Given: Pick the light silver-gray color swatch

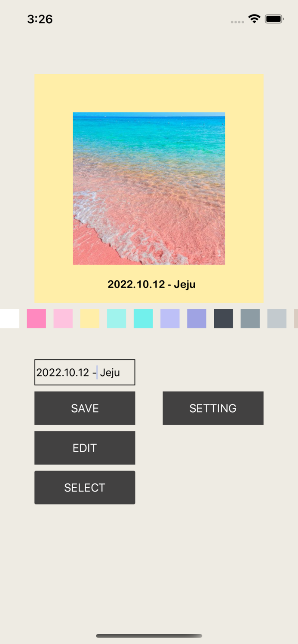Looking at the screenshot, I should coord(277,319).
